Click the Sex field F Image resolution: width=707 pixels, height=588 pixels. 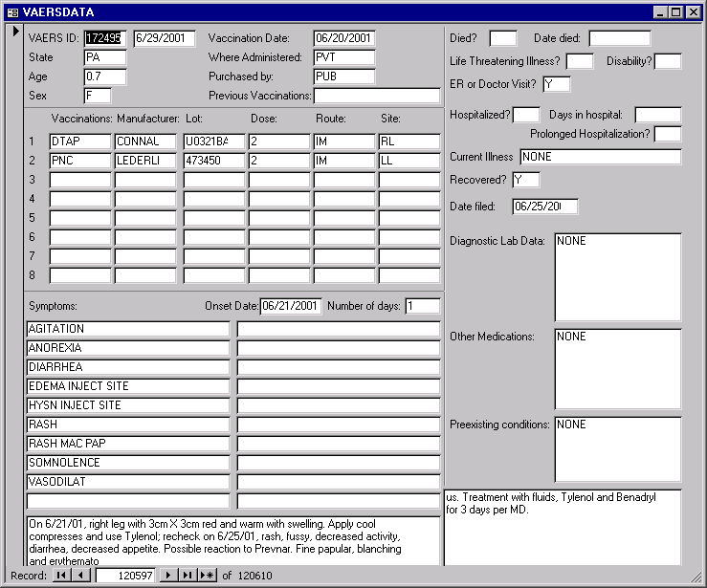point(98,96)
